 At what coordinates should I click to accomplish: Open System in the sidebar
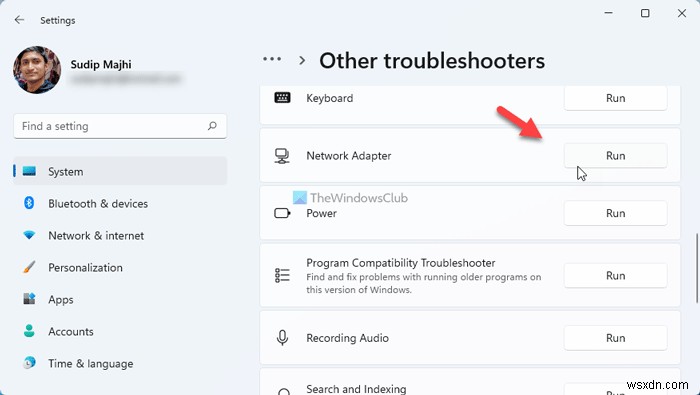coord(120,171)
